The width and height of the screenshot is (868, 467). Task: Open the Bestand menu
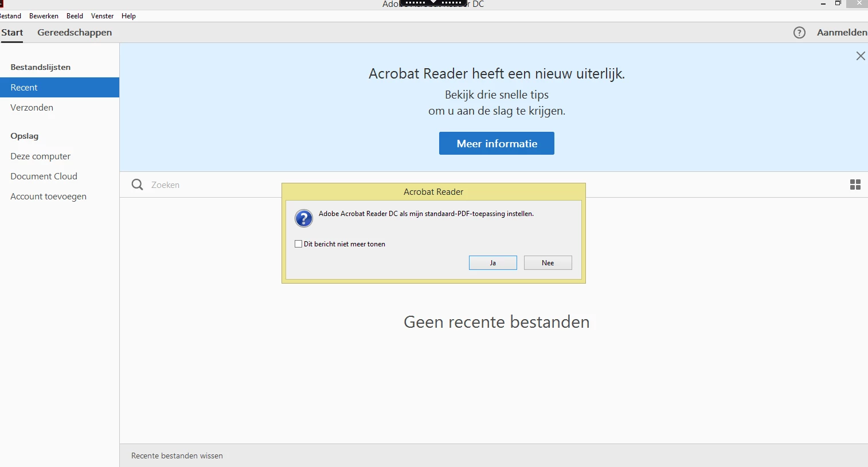coord(10,16)
